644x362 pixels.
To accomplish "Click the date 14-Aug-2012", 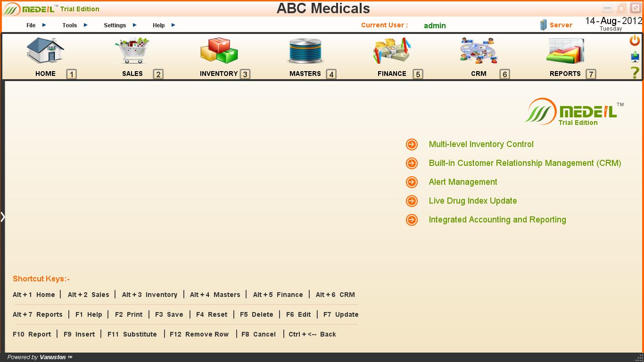I will click(614, 21).
